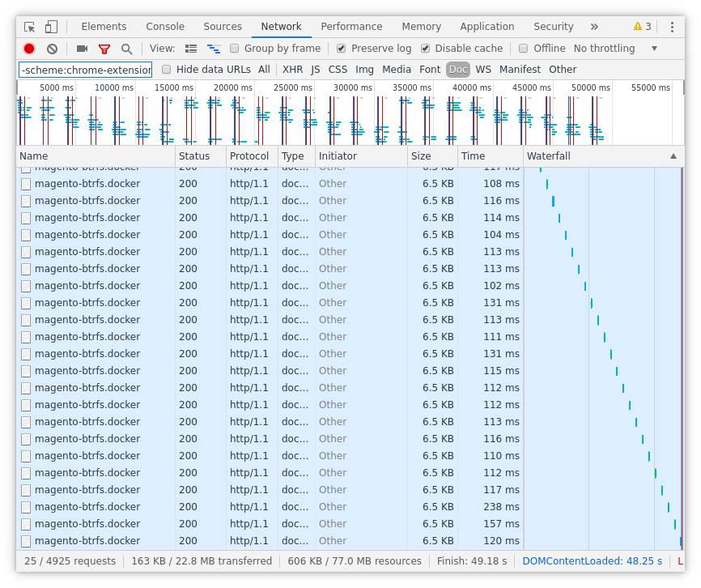Viewport: 701px width, 588px height.
Task: Switch to the Performance tab
Action: click(351, 26)
